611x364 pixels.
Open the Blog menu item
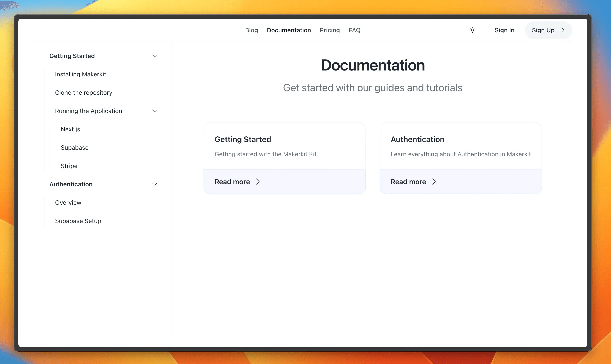[252, 30]
